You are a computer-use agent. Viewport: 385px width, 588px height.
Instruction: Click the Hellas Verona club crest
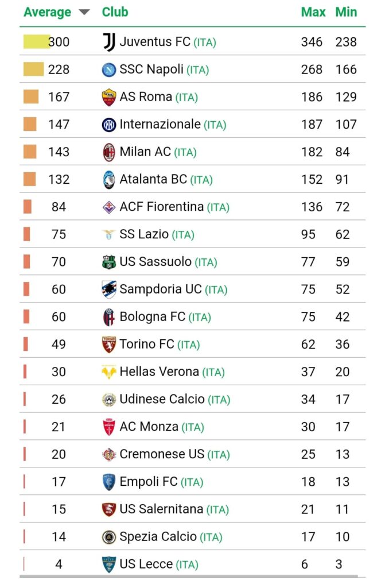click(x=109, y=372)
